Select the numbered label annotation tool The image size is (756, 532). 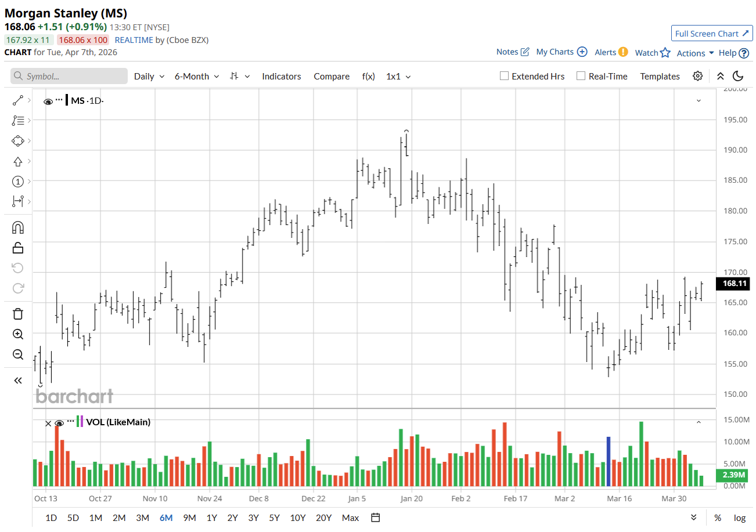pos(17,182)
